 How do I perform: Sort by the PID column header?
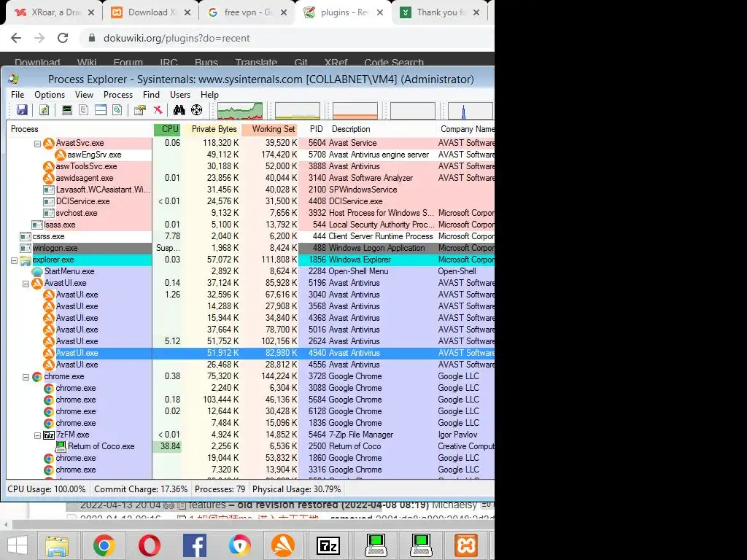[x=314, y=129]
